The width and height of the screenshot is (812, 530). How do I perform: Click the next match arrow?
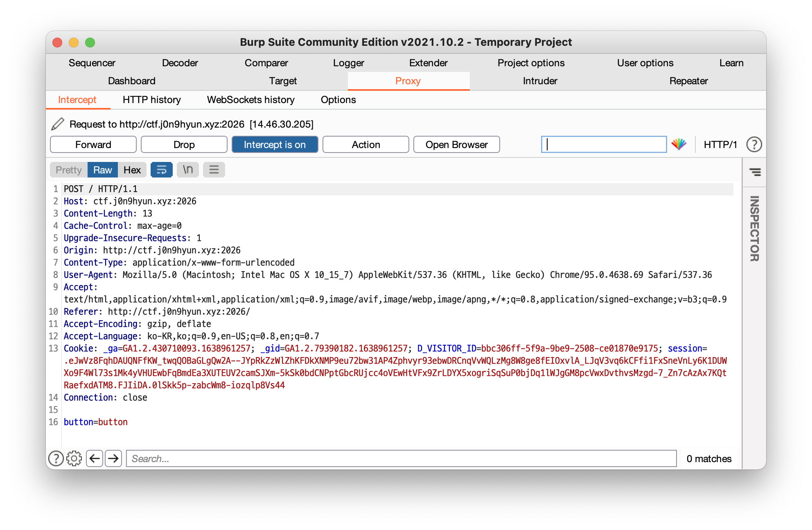click(x=113, y=458)
